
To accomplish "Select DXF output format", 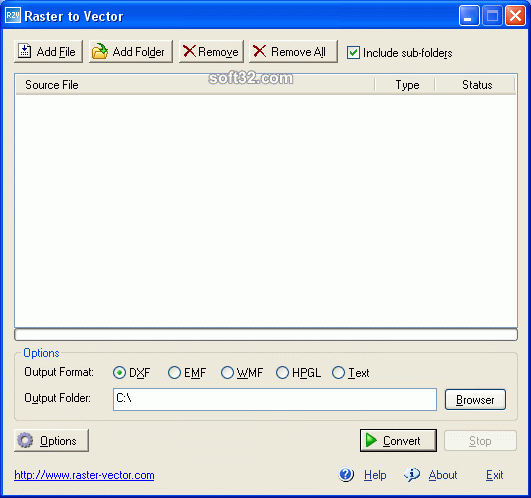I will (119, 373).
